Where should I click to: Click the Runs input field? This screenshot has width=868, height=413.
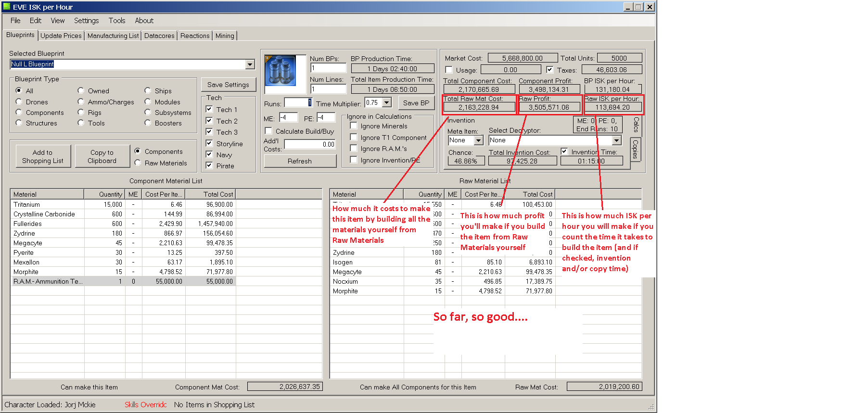[x=298, y=102]
